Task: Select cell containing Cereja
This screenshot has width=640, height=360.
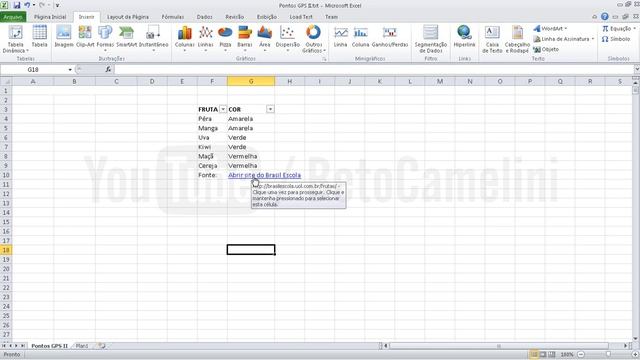Action: point(212,165)
